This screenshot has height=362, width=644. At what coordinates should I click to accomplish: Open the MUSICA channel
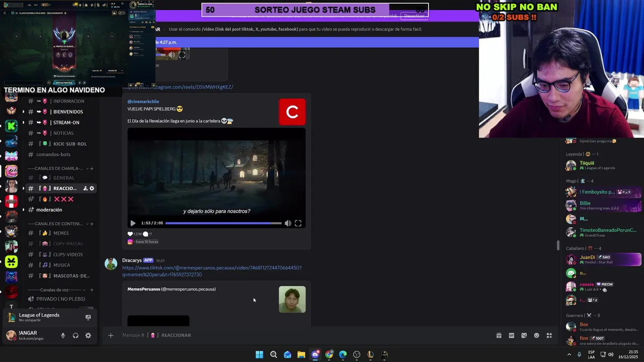(x=60, y=265)
